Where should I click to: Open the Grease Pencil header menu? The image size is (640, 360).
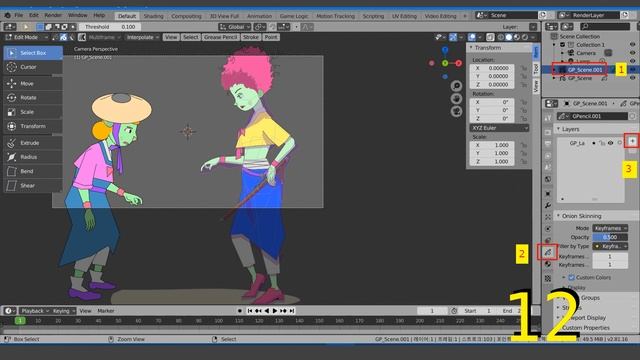point(220,37)
